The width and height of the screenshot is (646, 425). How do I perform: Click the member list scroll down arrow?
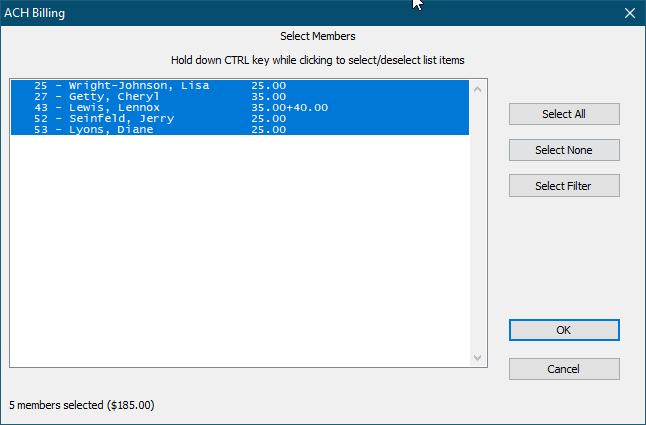tap(477, 358)
